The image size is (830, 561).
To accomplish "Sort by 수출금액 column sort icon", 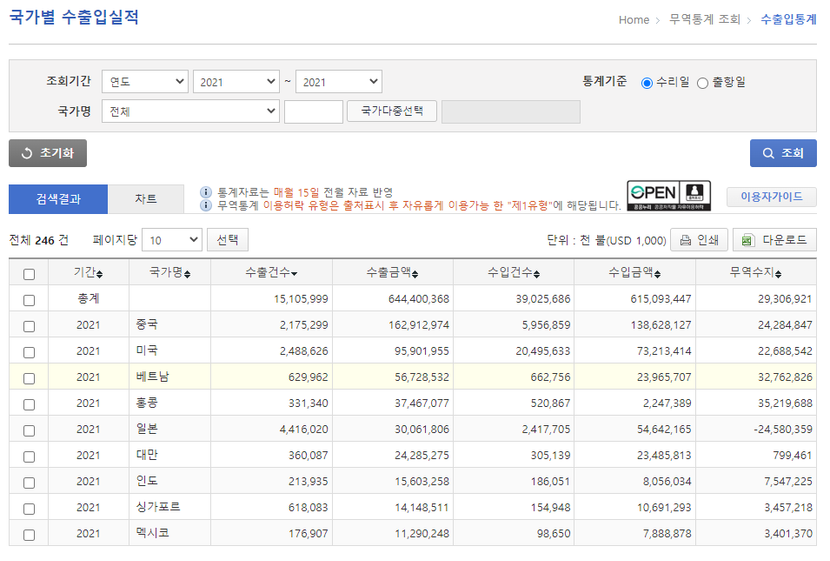I will point(415,274).
